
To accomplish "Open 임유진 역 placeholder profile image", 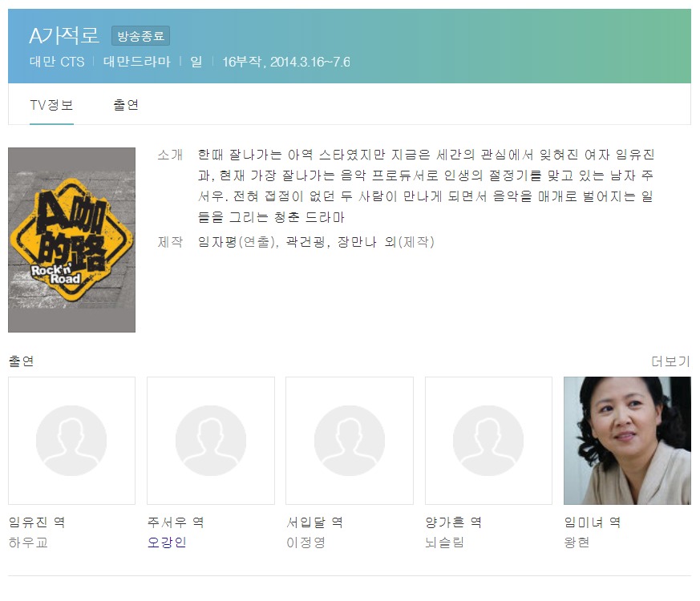I will (71, 441).
